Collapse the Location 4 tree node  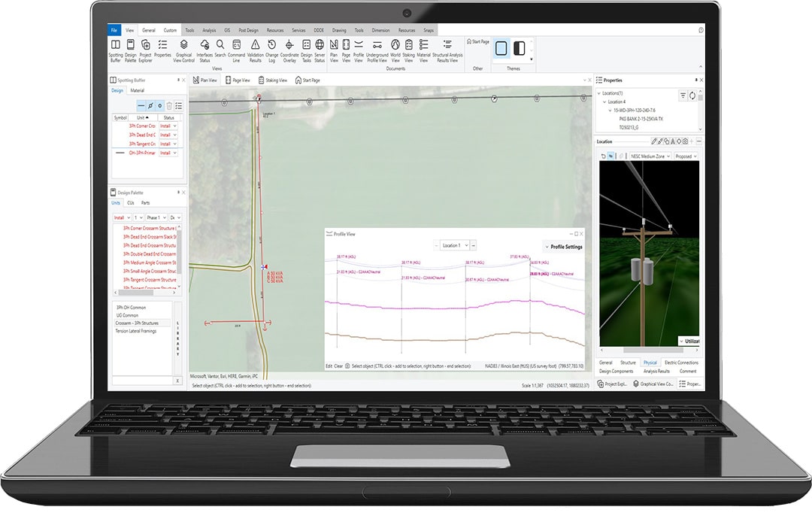(604, 102)
